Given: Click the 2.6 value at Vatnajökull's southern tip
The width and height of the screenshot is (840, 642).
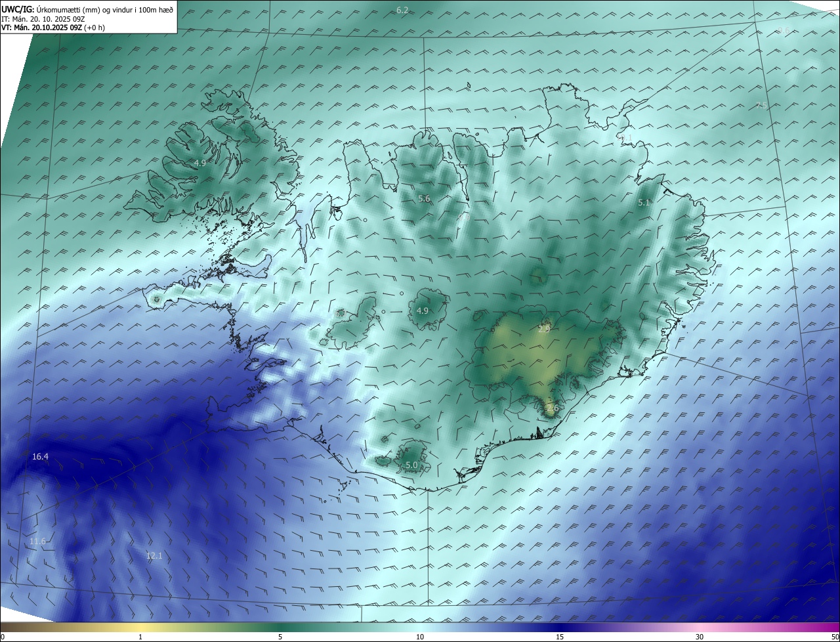Looking at the screenshot, I should 553,408.
